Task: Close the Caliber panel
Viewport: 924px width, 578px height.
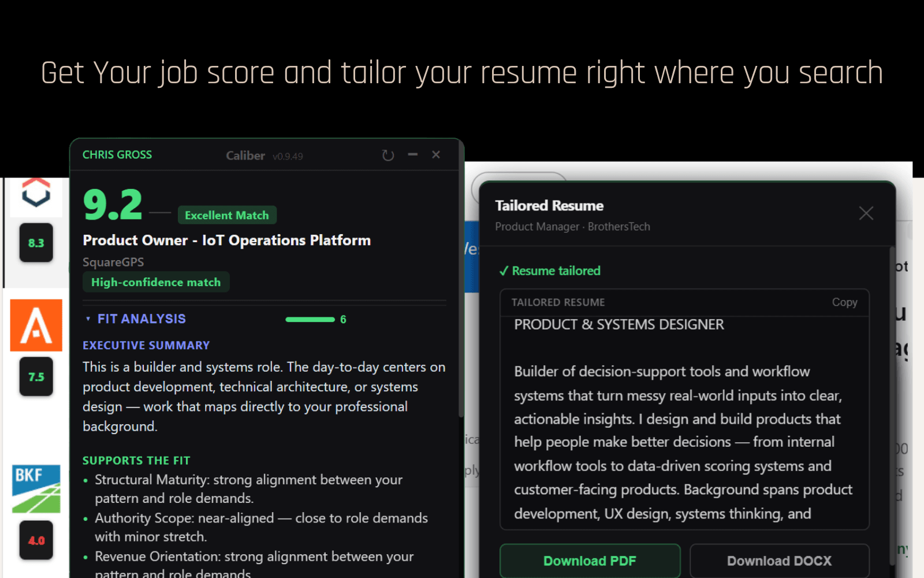Action: coord(436,154)
